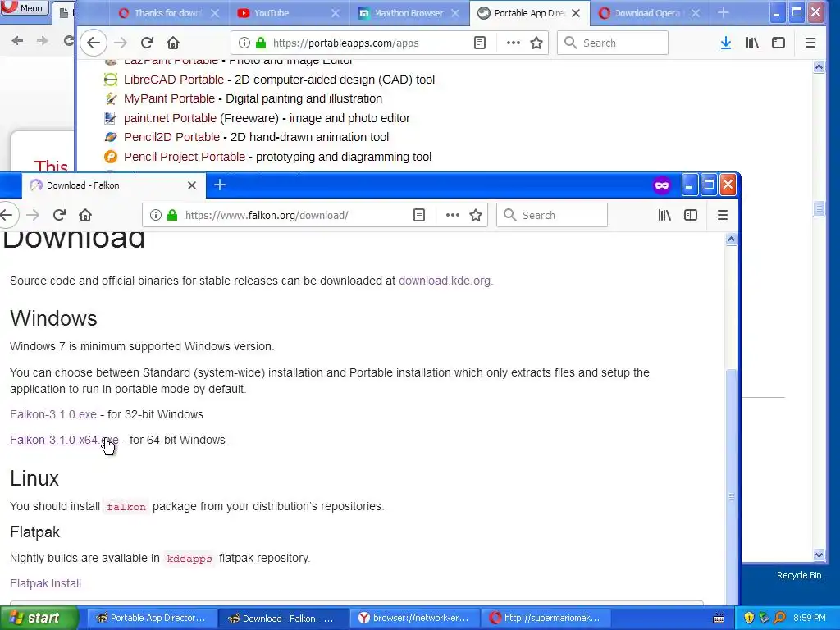Close the Download - Falkon tab
Screen dimensions: 840x630
192,185
